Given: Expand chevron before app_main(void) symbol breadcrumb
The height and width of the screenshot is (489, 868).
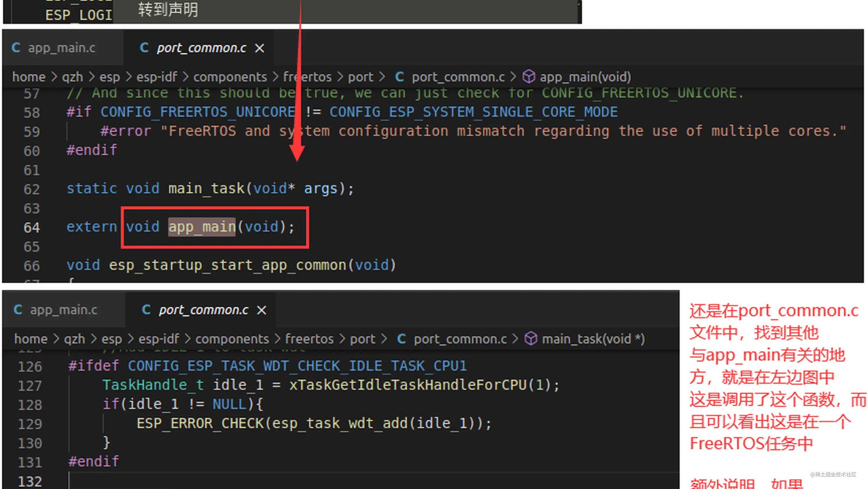Looking at the screenshot, I should (x=513, y=77).
